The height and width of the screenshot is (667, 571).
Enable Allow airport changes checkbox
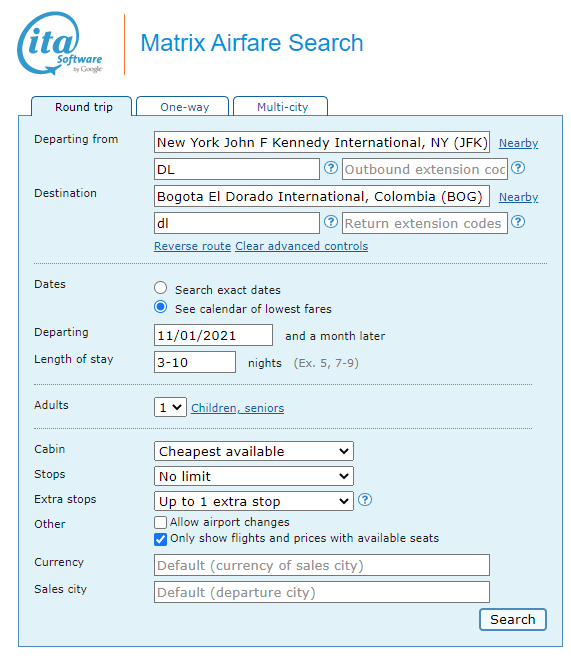[x=160, y=522]
